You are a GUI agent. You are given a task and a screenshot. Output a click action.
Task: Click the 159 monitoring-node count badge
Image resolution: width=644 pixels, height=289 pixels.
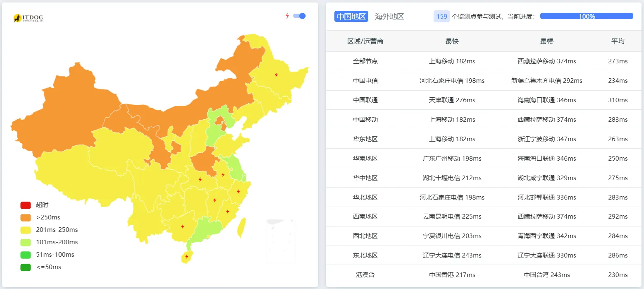pyautogui.click(x=441, y=16)
